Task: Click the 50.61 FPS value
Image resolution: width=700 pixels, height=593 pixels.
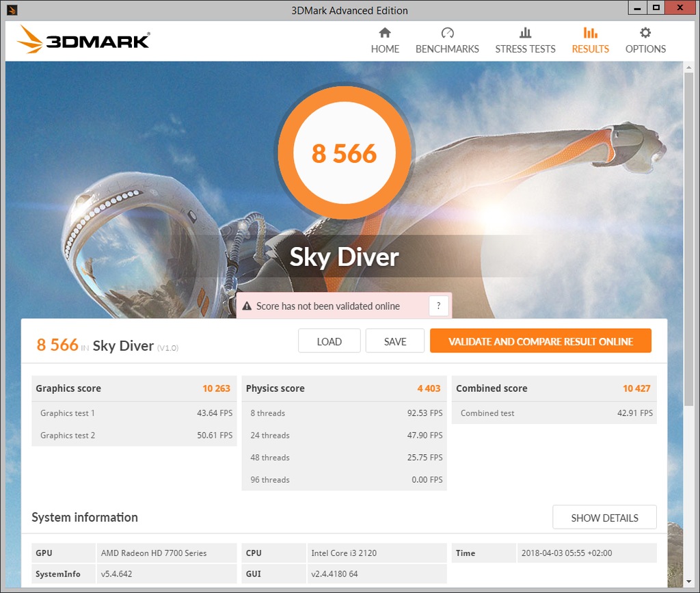Action: (x=215, y=436)
